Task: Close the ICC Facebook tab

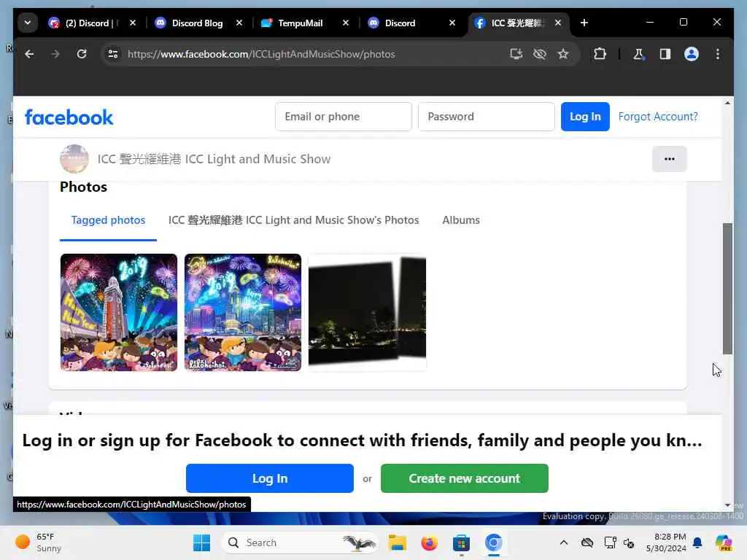Action: point(558,23)
